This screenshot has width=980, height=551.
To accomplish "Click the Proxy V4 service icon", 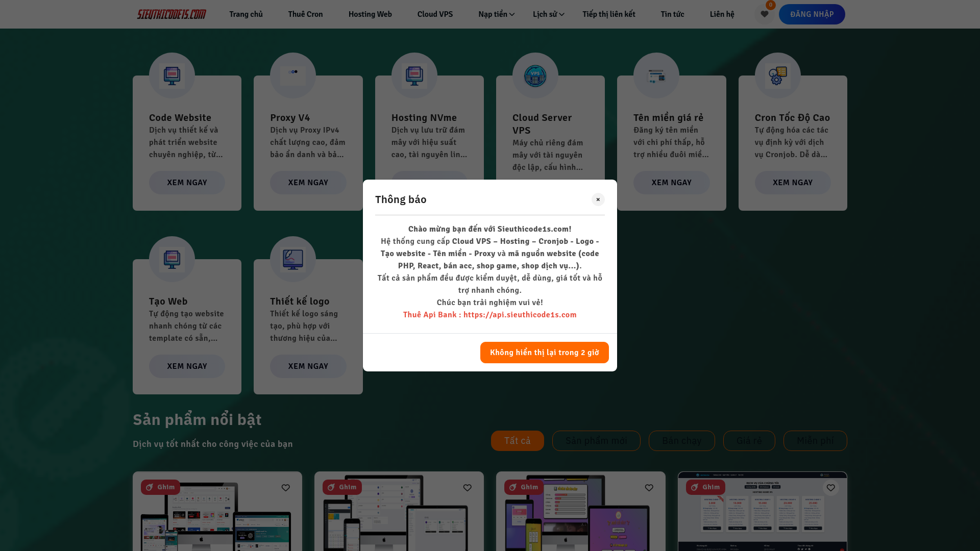I will point(293,76).
